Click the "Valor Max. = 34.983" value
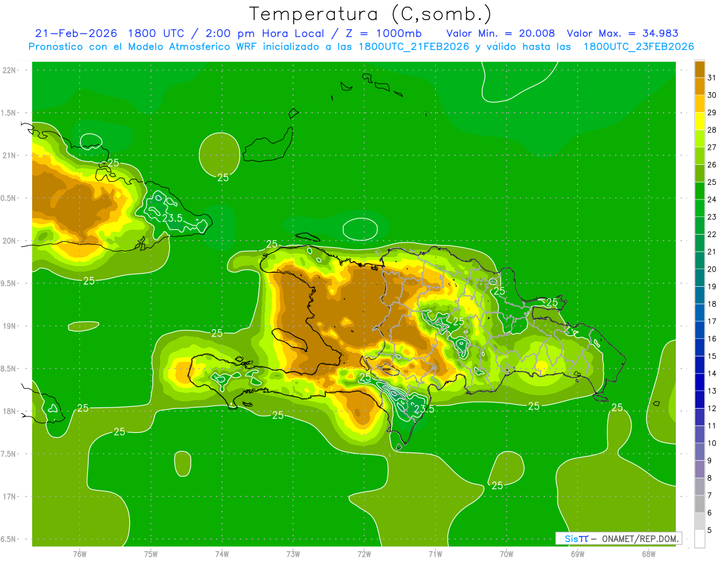728x562 pixels. [x=622, y=33]
